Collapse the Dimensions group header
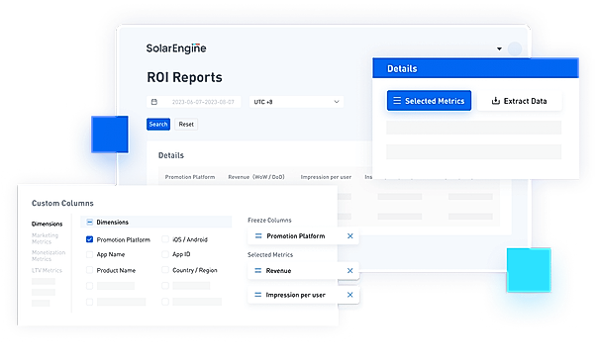Viewport: 595px width, 364px height. [156, 222]
